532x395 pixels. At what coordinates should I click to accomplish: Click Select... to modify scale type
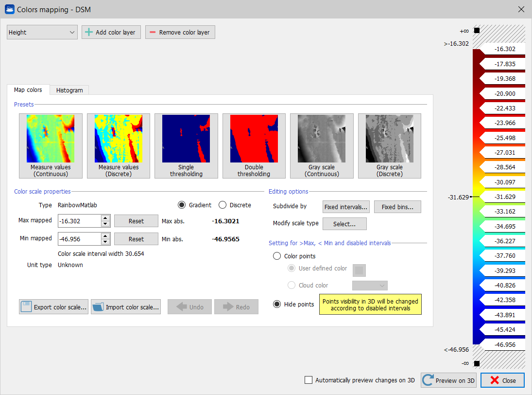[344, 224]
